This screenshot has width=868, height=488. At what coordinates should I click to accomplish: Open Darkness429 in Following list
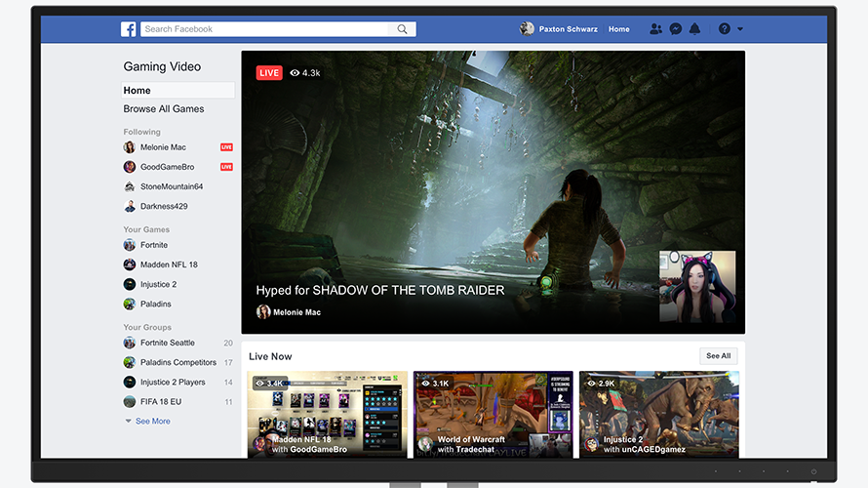pos(164,206)
